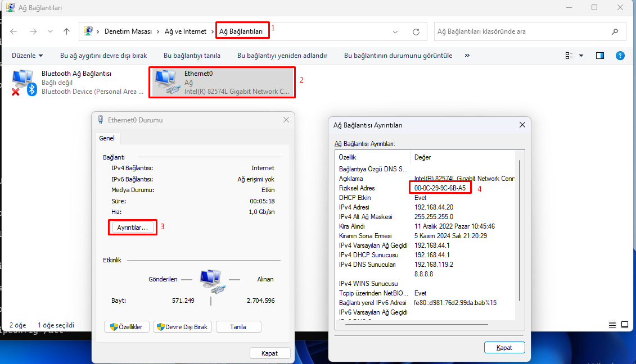Select the Fiziksel Adres row value
Screen dimensions: 636x364
tap(440, 188)
